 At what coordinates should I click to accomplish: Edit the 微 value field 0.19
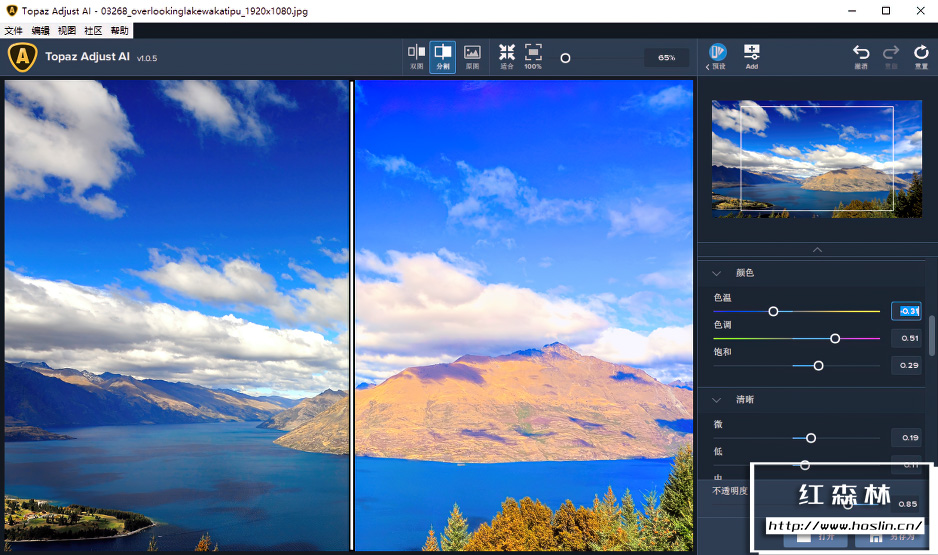[906, 438]
